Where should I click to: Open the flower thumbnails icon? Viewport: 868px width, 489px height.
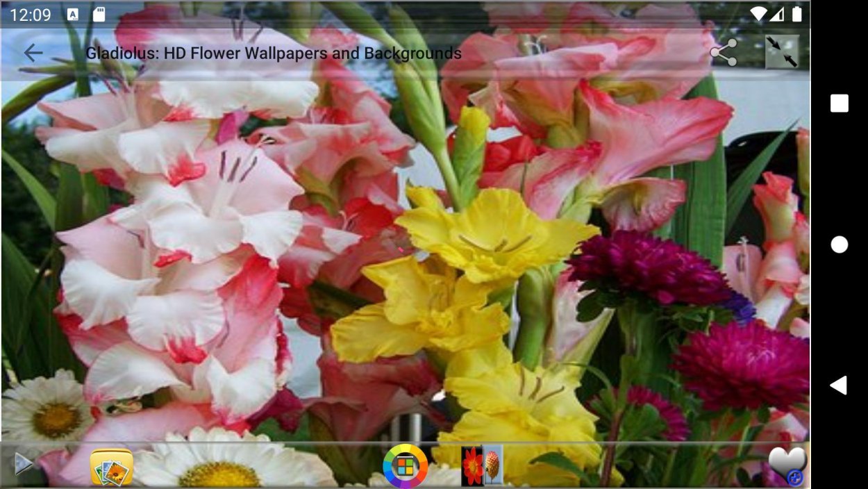482,465
